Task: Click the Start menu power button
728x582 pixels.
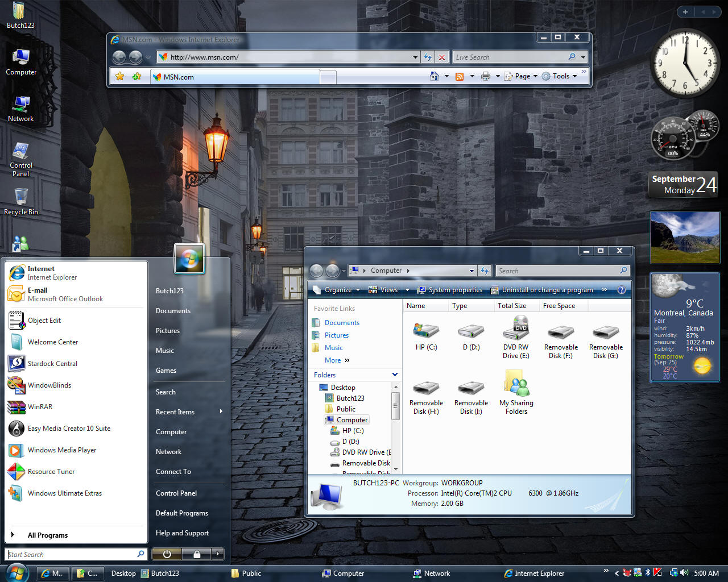Action: (x=167, y=554)
